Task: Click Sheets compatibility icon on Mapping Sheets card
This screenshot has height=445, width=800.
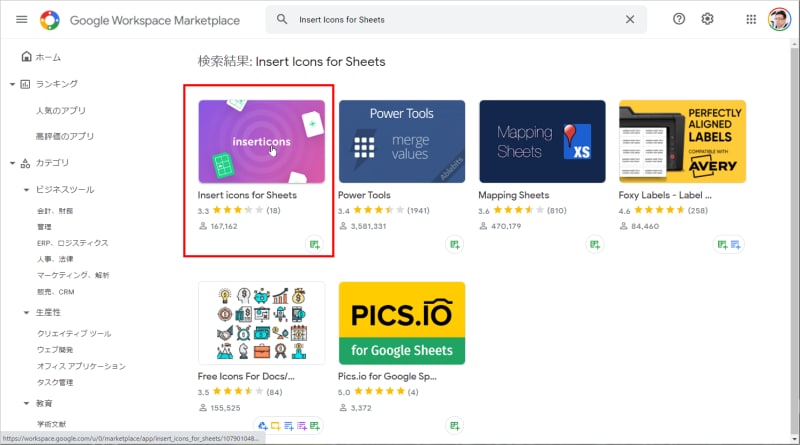Action: 595,244
